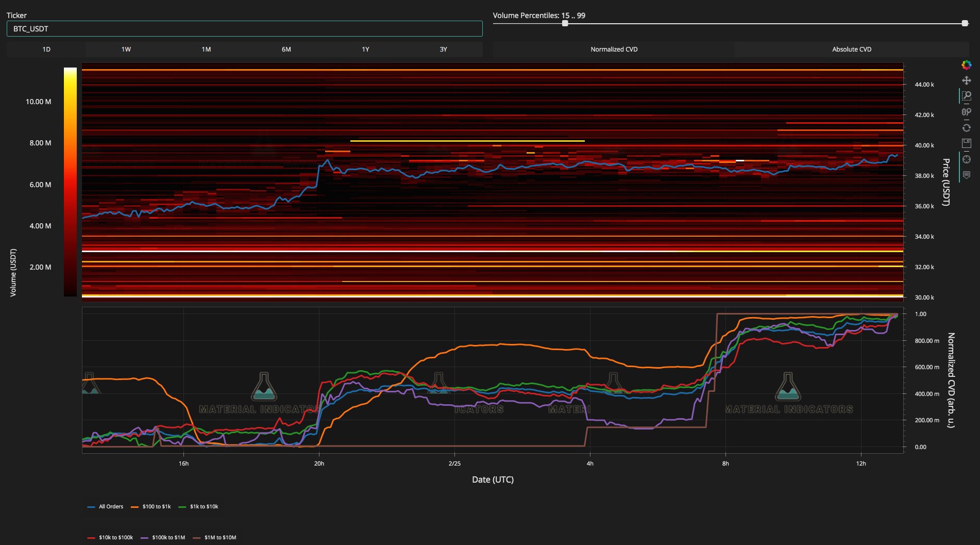Switch to Absolute CVD view

coord(851,49)
